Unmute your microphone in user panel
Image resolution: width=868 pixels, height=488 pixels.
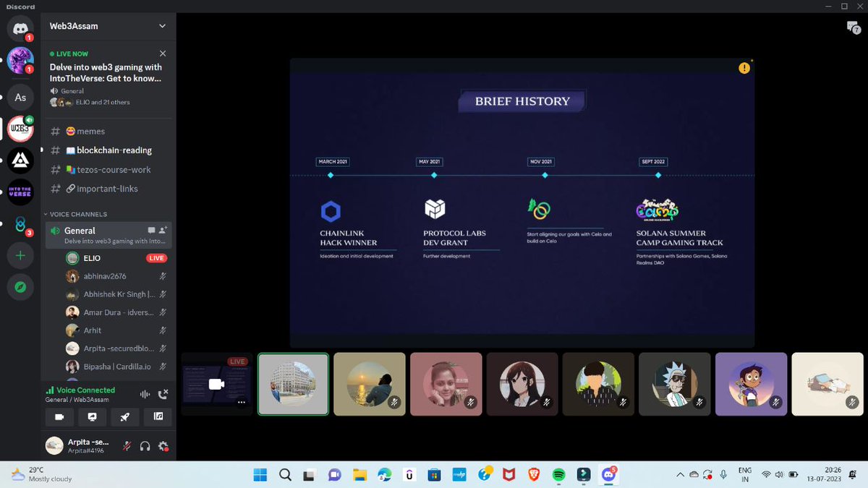click(x=127, y=446)
